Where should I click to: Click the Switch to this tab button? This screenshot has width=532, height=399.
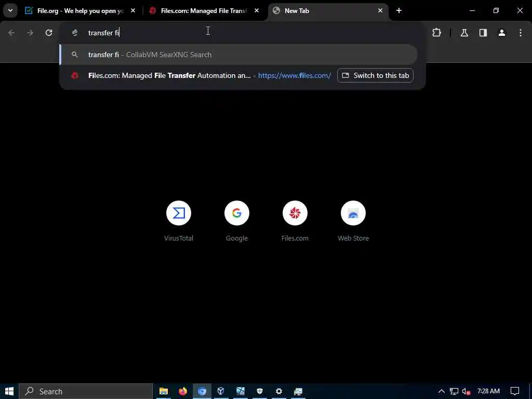coord(375,75)
